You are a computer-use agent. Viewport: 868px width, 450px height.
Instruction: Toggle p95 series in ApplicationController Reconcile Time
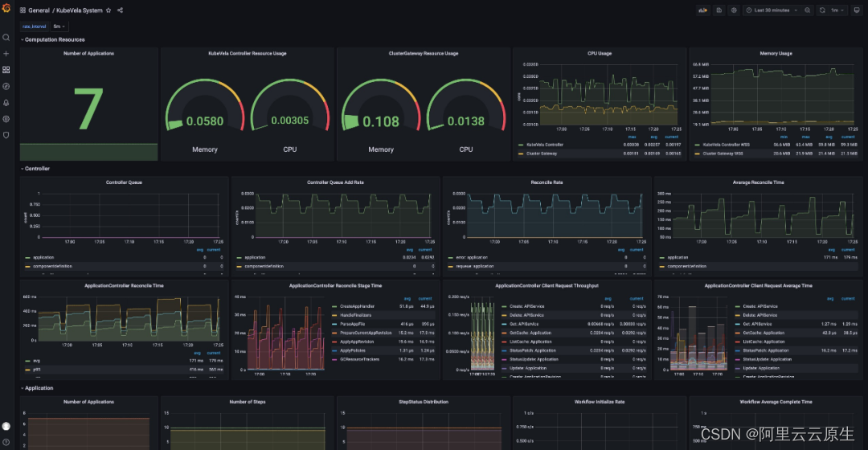[36, 369]
